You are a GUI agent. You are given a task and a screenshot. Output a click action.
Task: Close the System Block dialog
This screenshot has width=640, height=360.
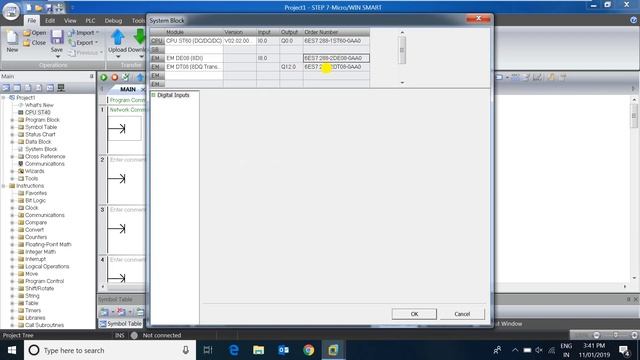478,19
